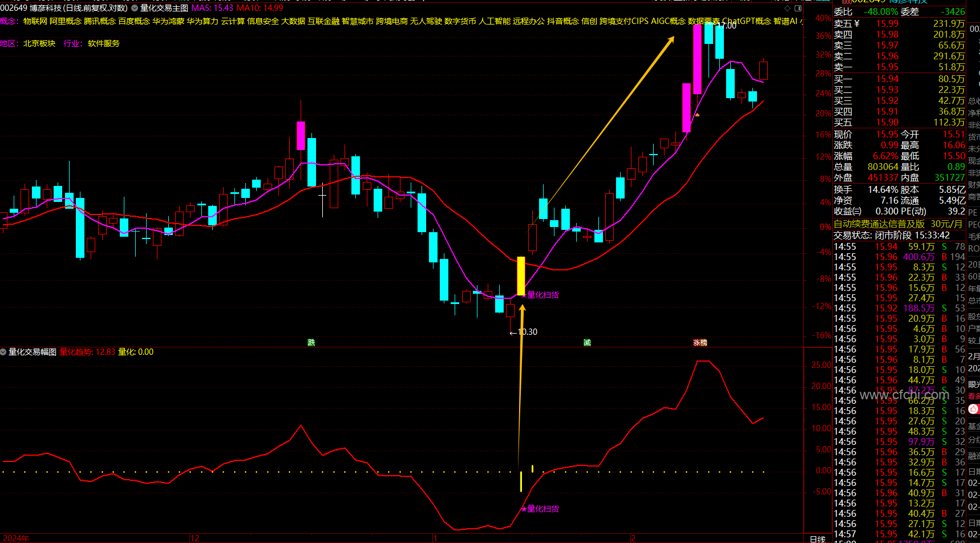Screen dimensions: 980x543
Task: Click the 17.00 high price label
Action: (x=728, y=26)
